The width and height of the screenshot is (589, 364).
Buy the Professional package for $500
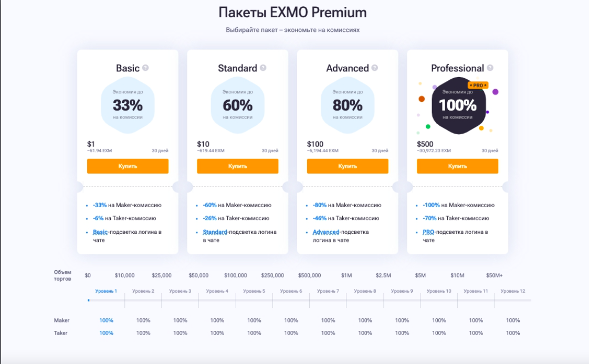coord(458,166)
